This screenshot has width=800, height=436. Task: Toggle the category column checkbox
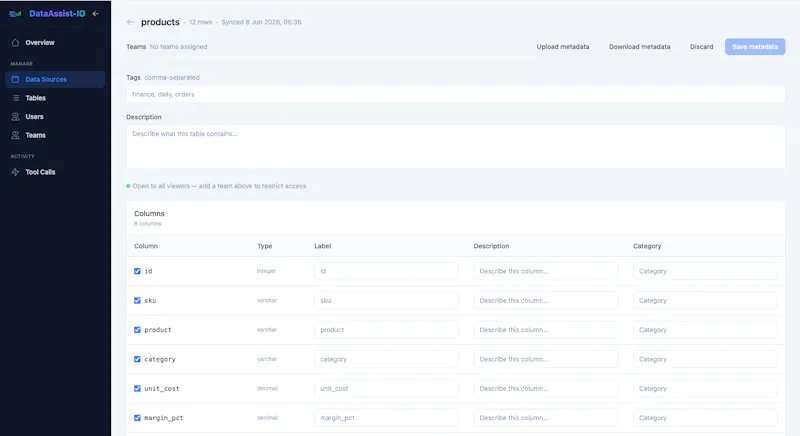[x=137, y=360]
